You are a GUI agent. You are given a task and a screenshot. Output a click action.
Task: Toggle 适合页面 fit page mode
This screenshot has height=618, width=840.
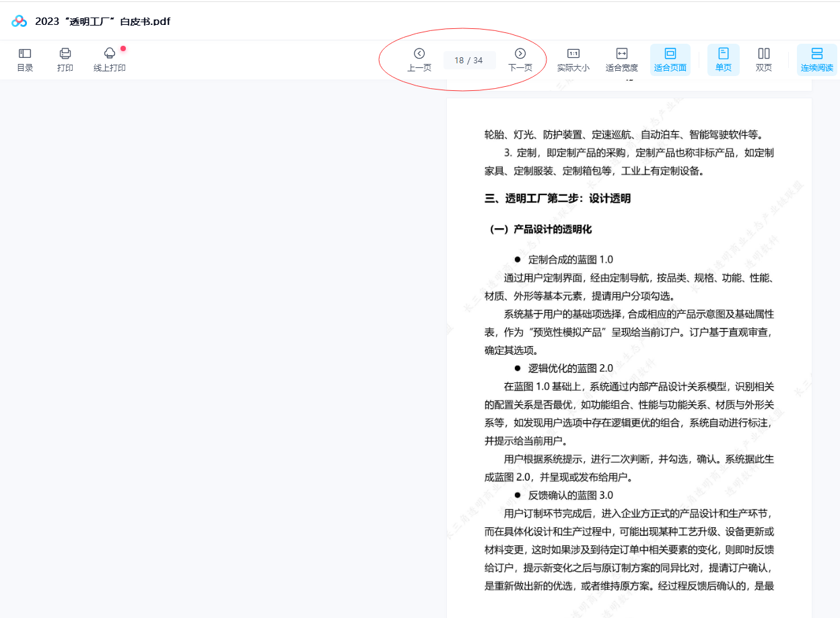click(x=670, y=59)
